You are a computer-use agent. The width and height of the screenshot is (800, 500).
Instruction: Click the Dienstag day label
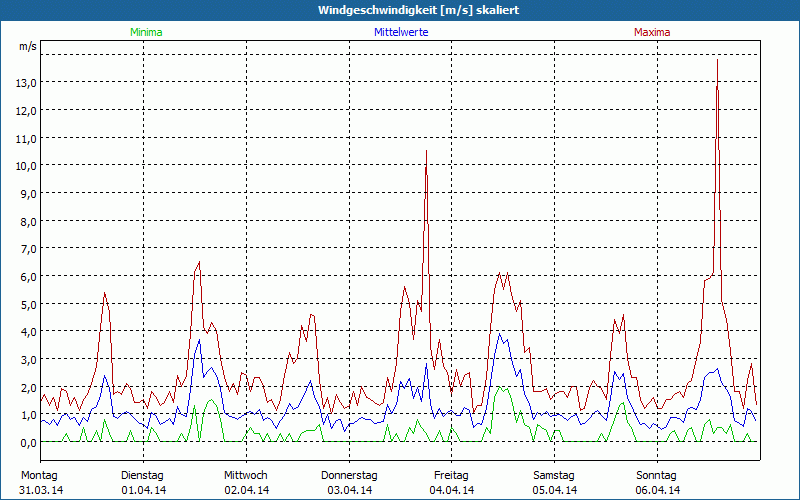pos(142,475)
